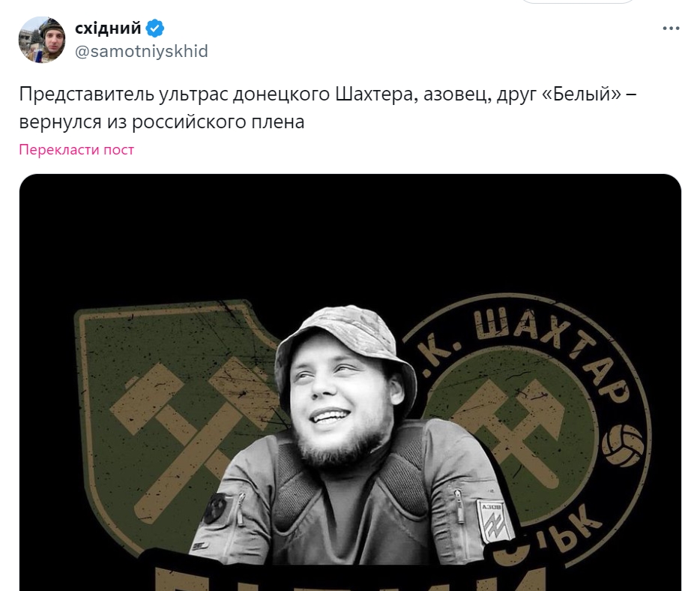The height and width of the screenshot is (591, 700).
Task: Click the cropped gold lettering at image bottom
Action: (x=349, y=578)
